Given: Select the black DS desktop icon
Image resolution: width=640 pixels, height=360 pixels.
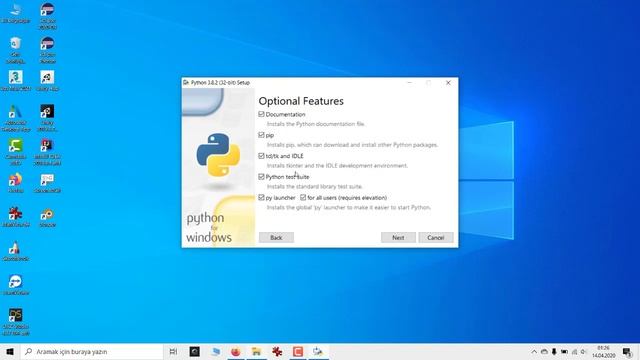Looking at the screenshot, I should click(16, 322).
